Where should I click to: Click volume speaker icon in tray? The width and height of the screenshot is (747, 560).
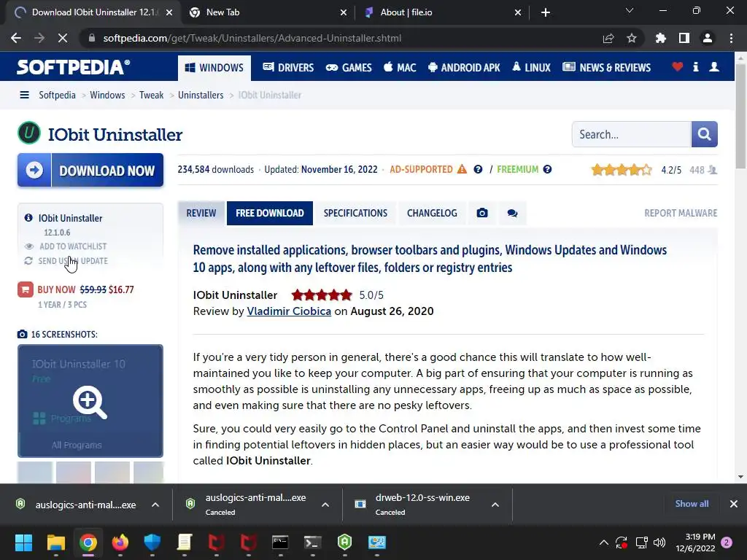tap(659, 542)
